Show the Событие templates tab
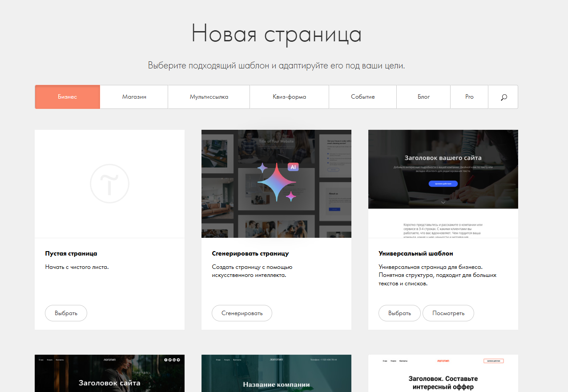 click(363, 97)
